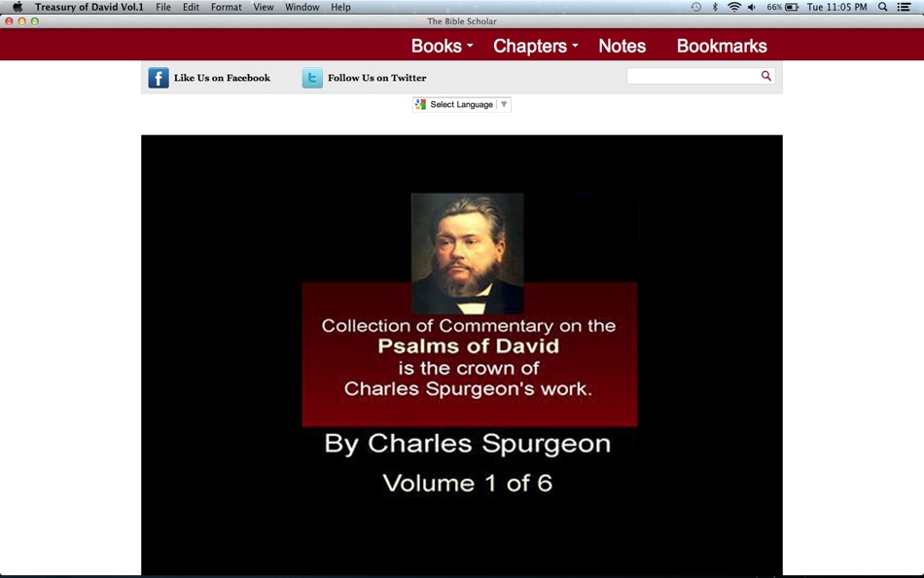Viewport: 924px width, 578px height.
Task: Open Time Machine status icon
Action: pyautogui.click(x=696, y=7)
